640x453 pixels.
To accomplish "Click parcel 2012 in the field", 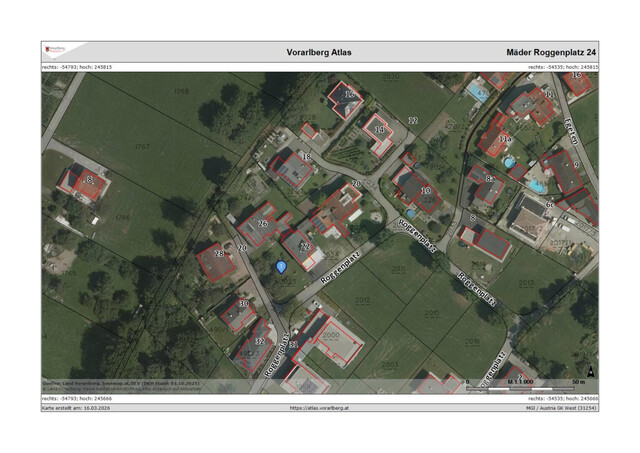I will click(x=362, y=298).
